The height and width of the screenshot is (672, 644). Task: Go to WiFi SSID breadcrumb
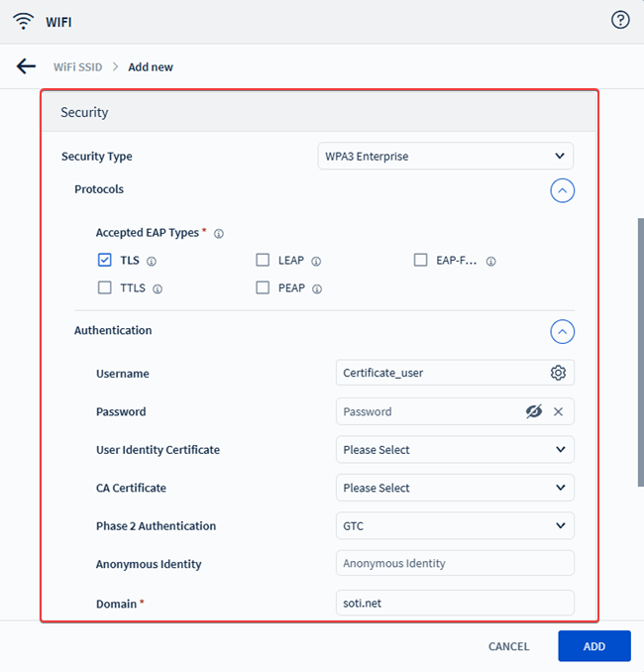(x=78, y=67)
